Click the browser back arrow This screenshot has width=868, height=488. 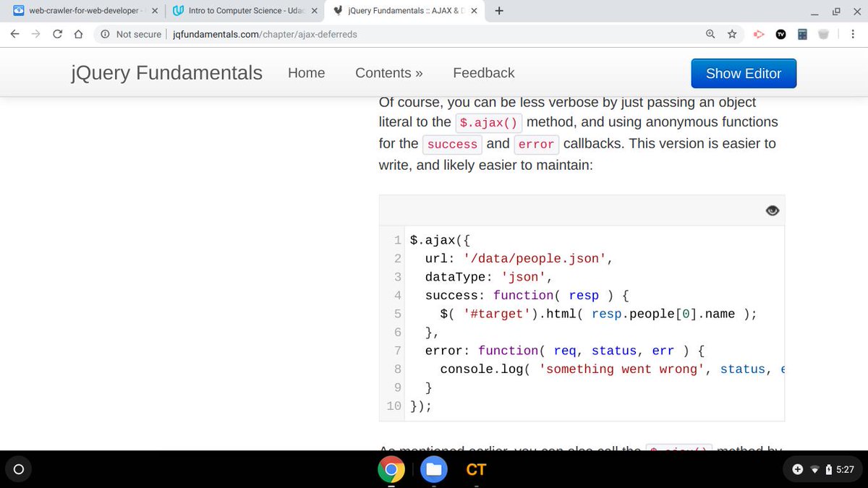coord(14,34)
